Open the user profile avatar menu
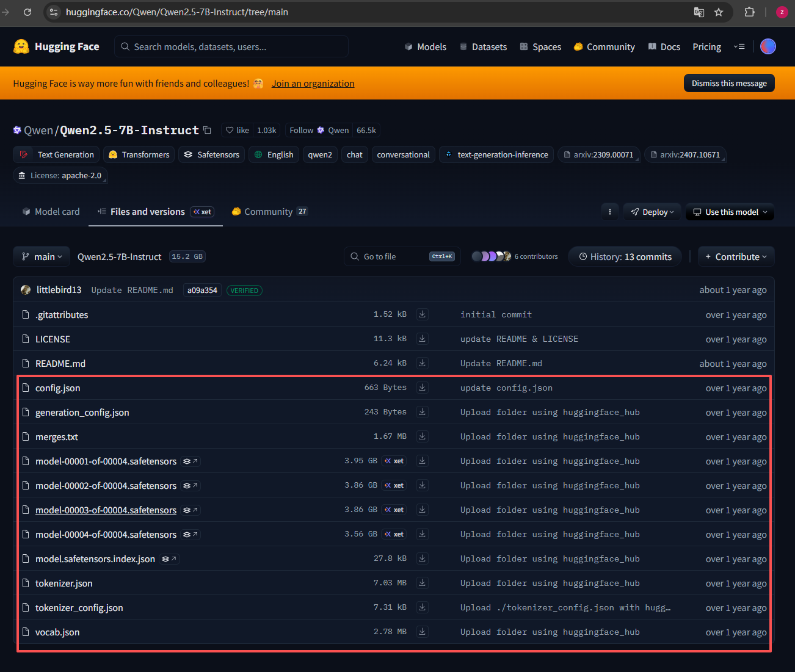The height and width of the screenshot is (672, 795). point(768,46)
